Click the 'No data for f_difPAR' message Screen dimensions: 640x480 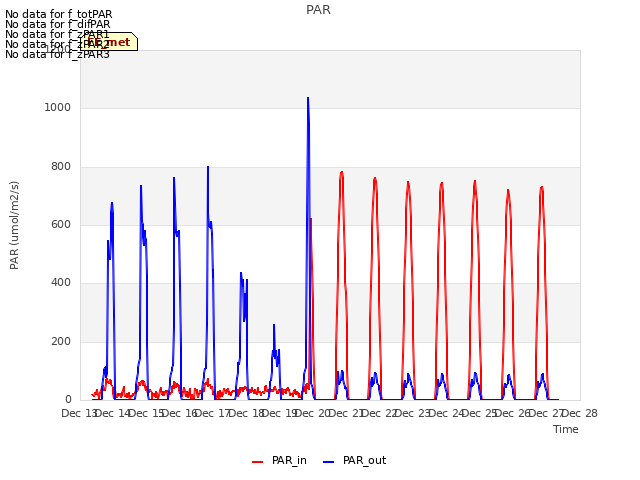58,24
